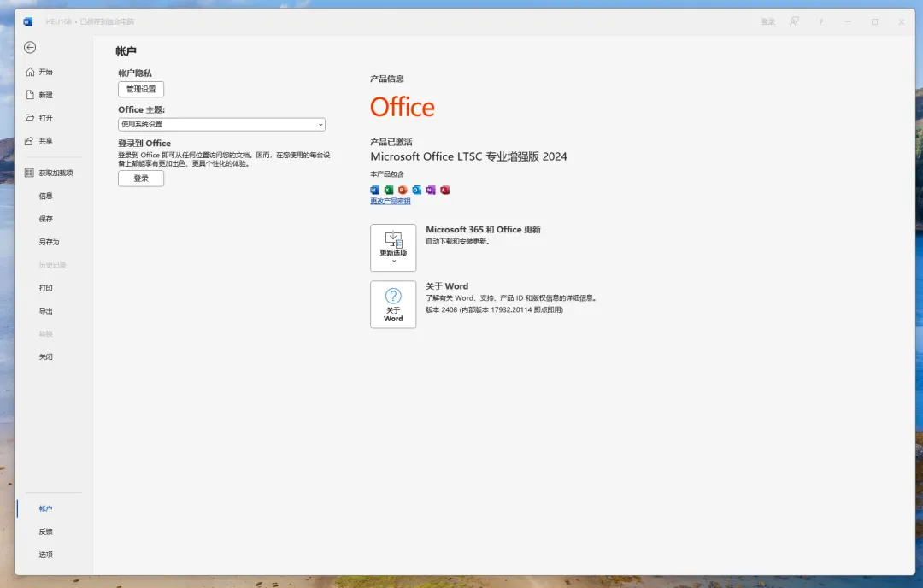Click the Access product icon
Viewport: 923px width, 588px height.
445,190
